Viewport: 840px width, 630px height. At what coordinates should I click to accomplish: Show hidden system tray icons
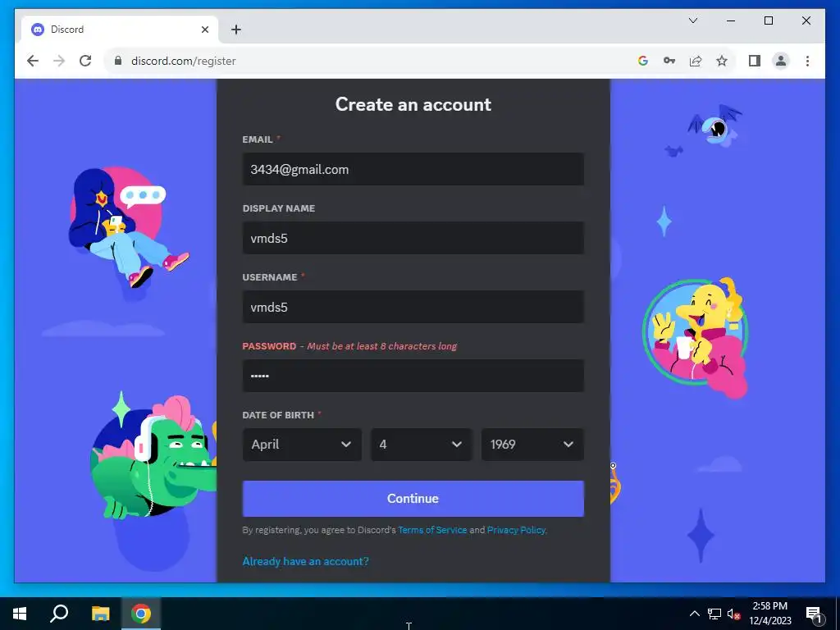[694, 614]
